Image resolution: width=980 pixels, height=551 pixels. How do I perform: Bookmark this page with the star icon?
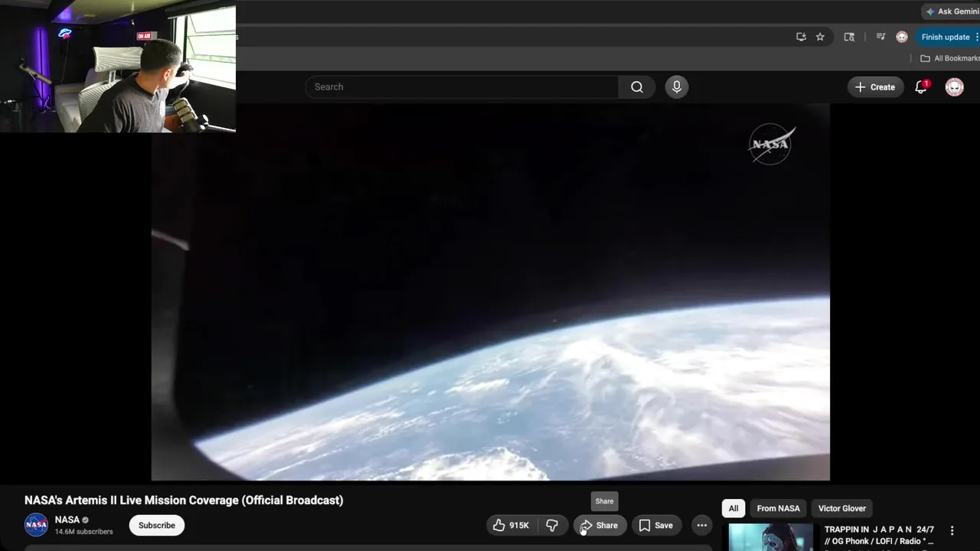click(x=820, y=37)
